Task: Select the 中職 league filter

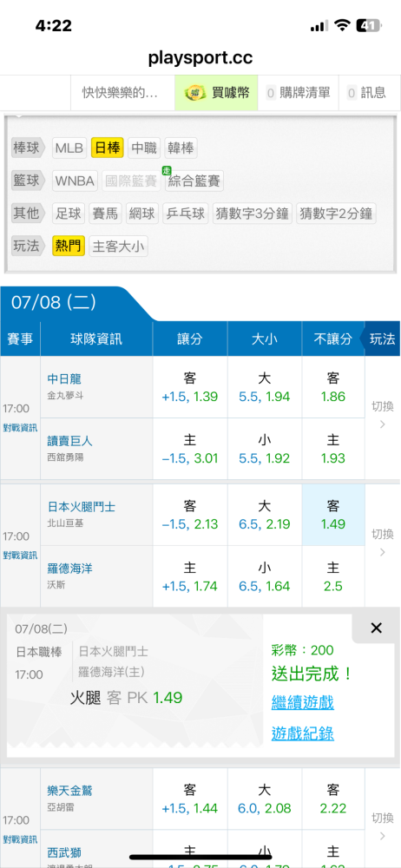Action: 144,148
